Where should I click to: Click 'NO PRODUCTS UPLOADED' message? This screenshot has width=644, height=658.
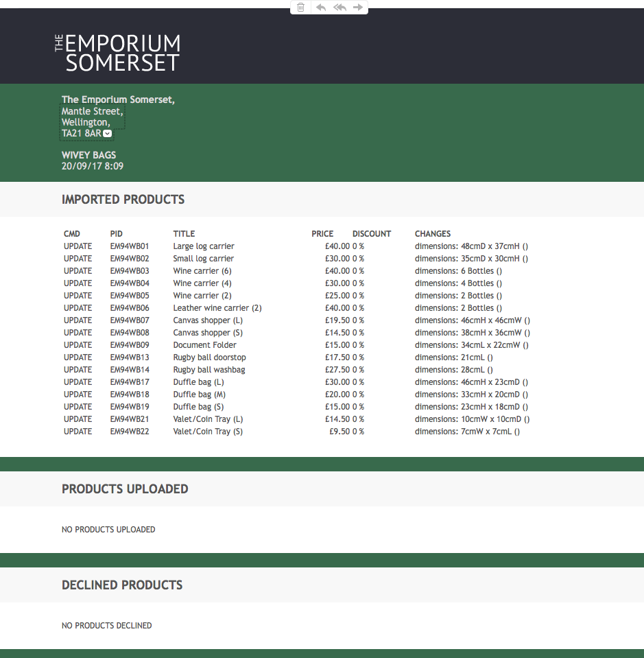click(x=108, y=530)
